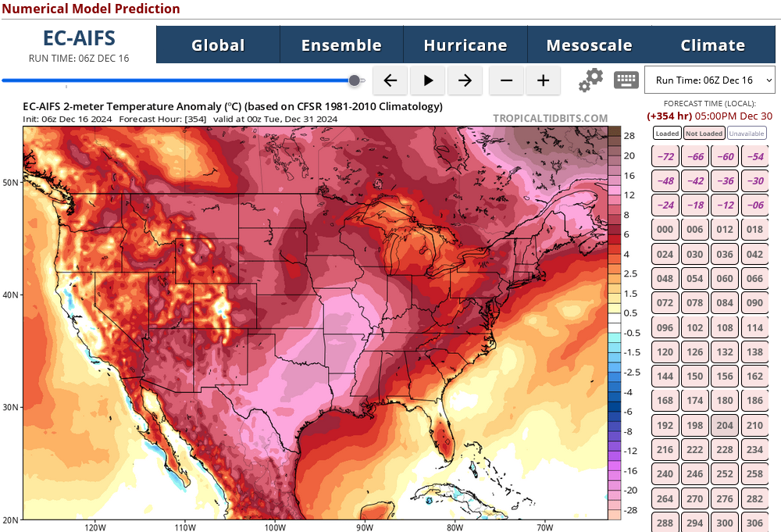Select forecast hour -72
781x532 pixels.
tap(665, 156)
